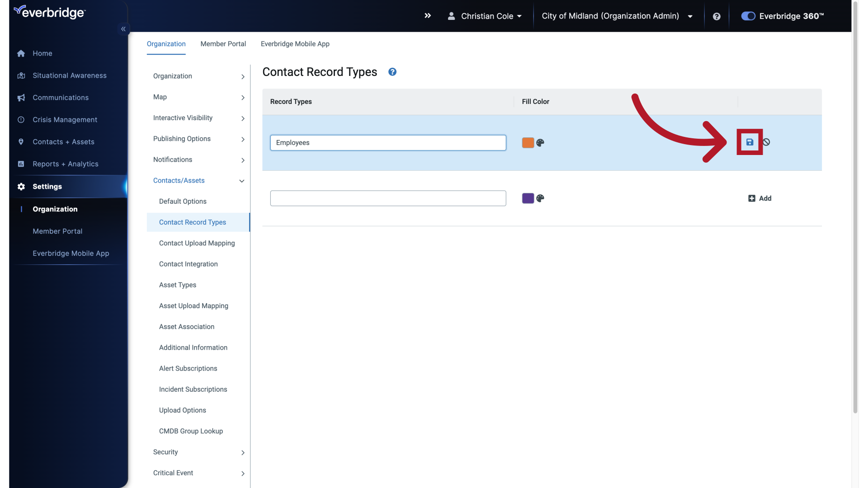Expand the Map settings group

coord(199,97)
